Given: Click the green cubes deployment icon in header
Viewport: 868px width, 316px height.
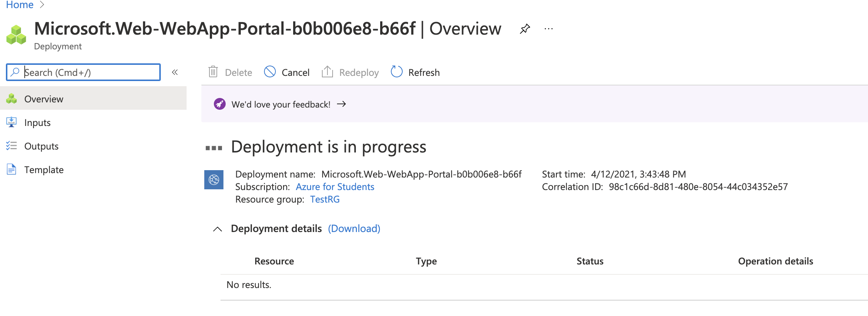Looking at the screenshot, I should [16, 35].
